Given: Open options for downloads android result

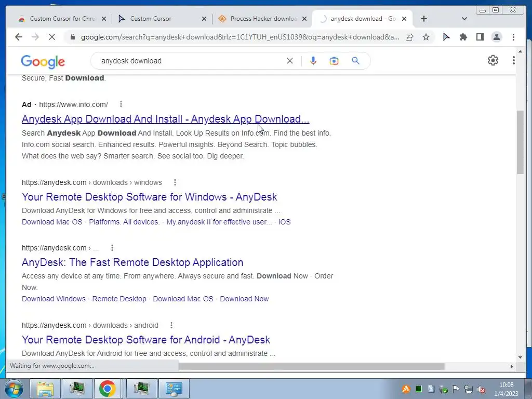Looking at the screenshot, I should coord(171,325).
